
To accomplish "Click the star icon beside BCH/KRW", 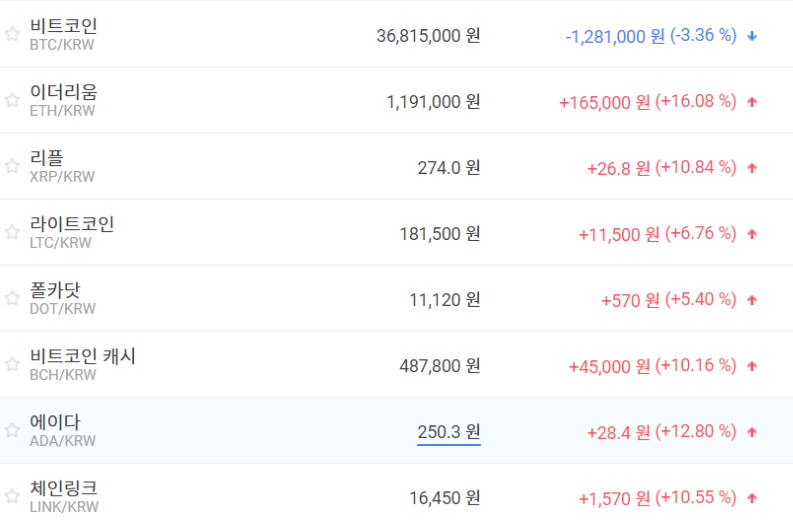I will click(x=12, y=364).
